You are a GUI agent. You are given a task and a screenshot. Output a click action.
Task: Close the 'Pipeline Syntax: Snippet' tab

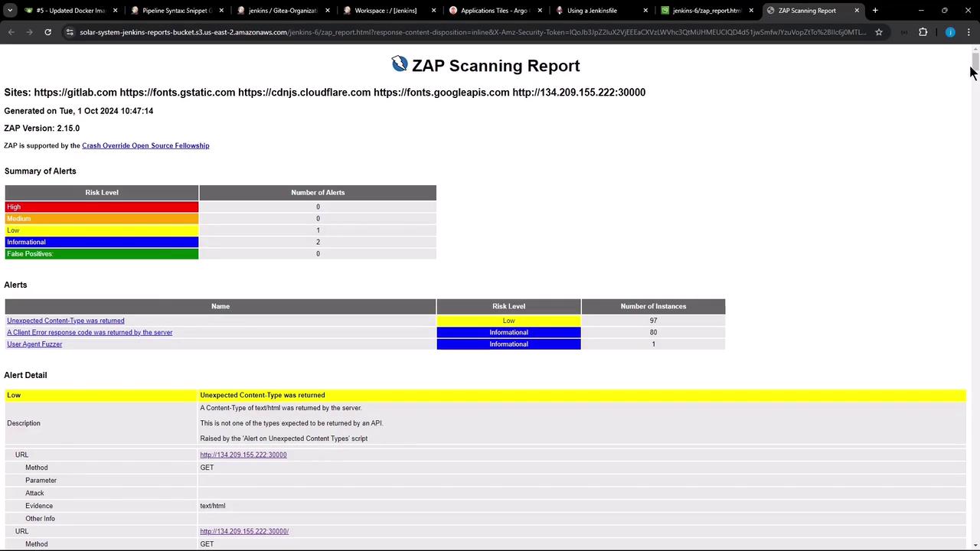tap(221, 11)
